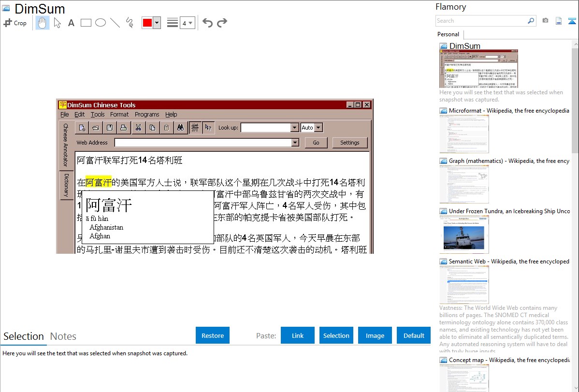Expand the Web Address dropdown arrow
This screenshot has width=579, height=392.
[x=295, y=143]
